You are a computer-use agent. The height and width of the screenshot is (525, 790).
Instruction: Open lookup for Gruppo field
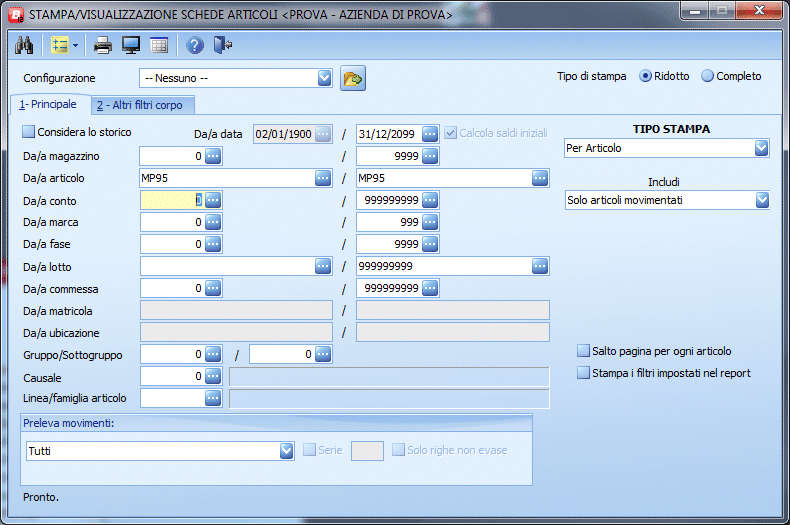tap(213, 354)
